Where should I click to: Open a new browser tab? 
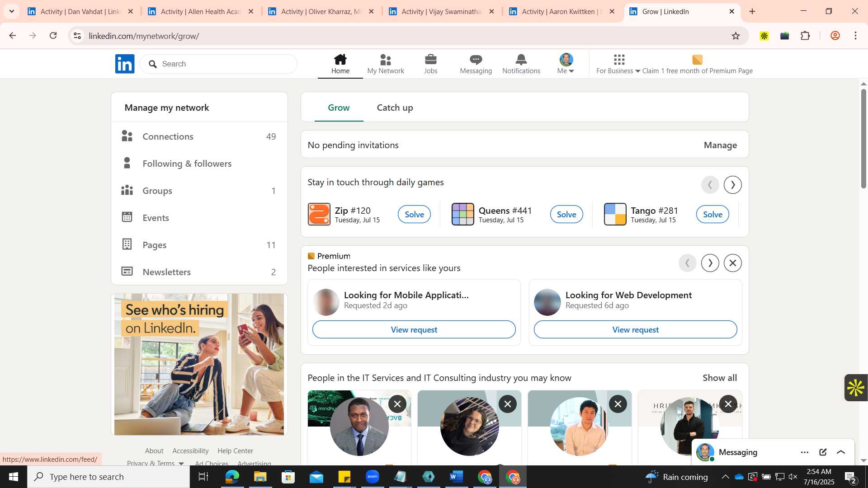click(x=752, y=11)
